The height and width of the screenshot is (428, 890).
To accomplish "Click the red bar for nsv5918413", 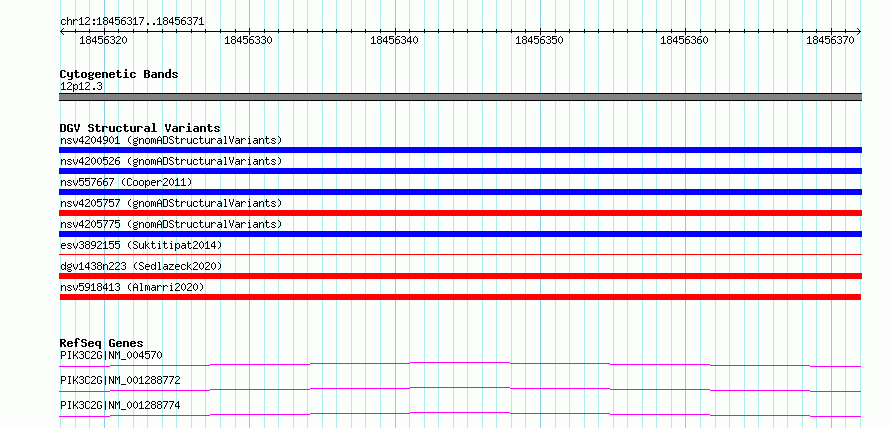I will [x=460, y=297].
